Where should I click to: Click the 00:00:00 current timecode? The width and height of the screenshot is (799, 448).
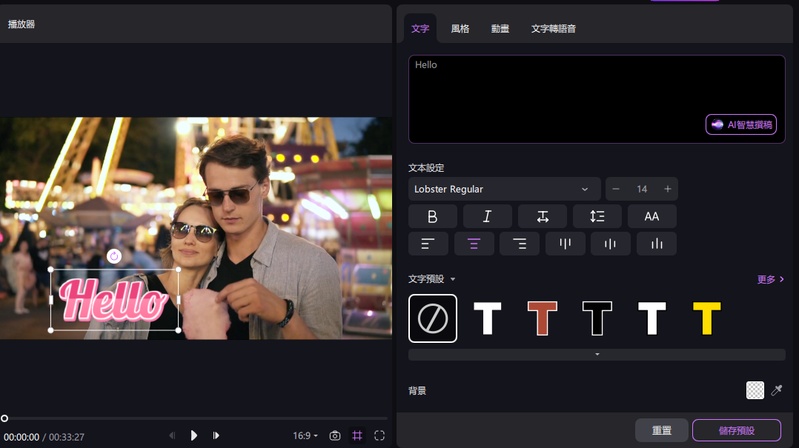pyautogui.click(x=21, y=437)
